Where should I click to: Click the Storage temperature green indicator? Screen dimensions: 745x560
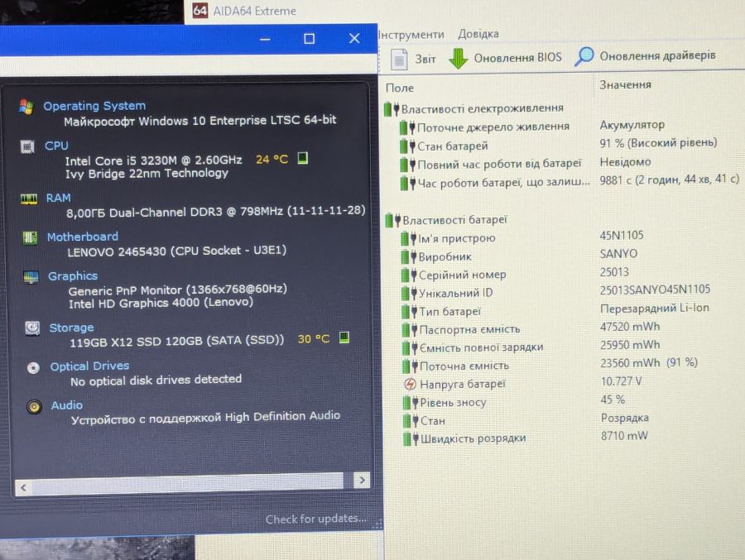click(344, 337)
